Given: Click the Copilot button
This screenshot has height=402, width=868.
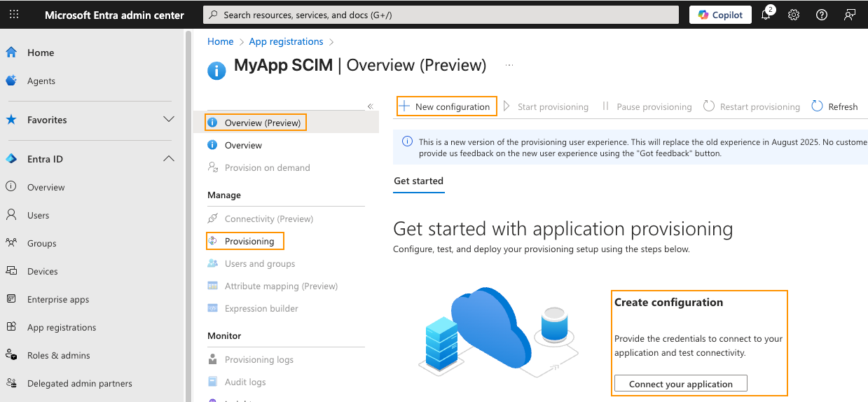Looking at the screenshot, I should (x=720, y=15).
